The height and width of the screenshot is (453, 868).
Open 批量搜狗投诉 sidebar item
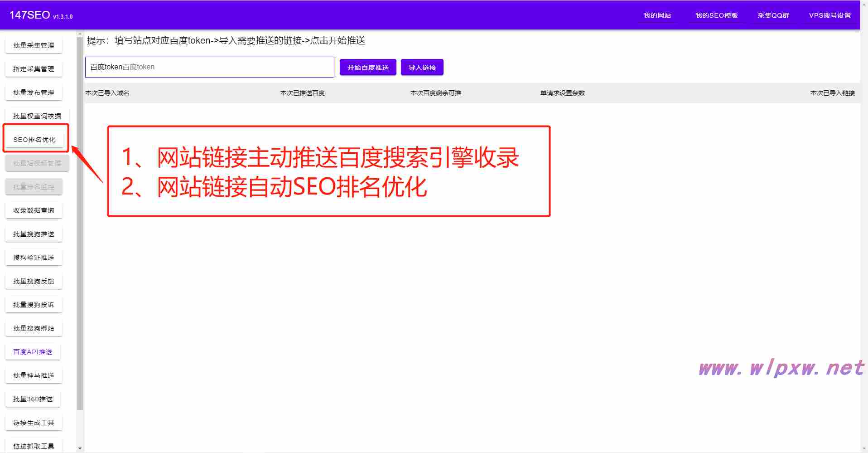pos(34,305)
